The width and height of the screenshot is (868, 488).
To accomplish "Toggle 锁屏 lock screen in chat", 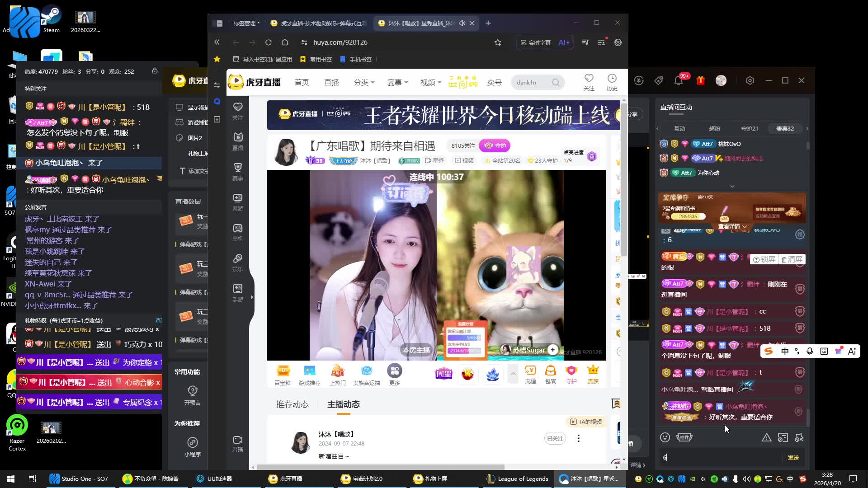I will coord(764,259).
